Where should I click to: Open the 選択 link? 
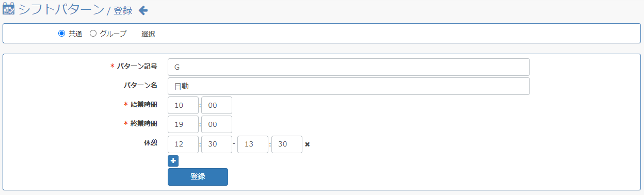[x=148, y=34]
